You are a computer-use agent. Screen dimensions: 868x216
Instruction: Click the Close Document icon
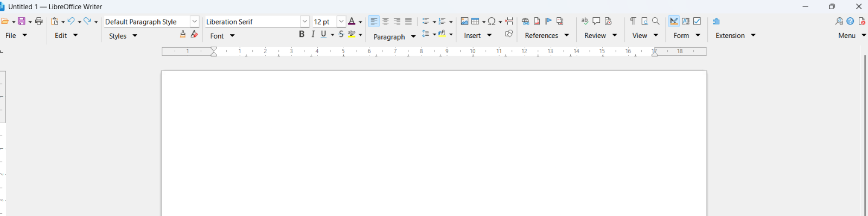click(862, 22)
